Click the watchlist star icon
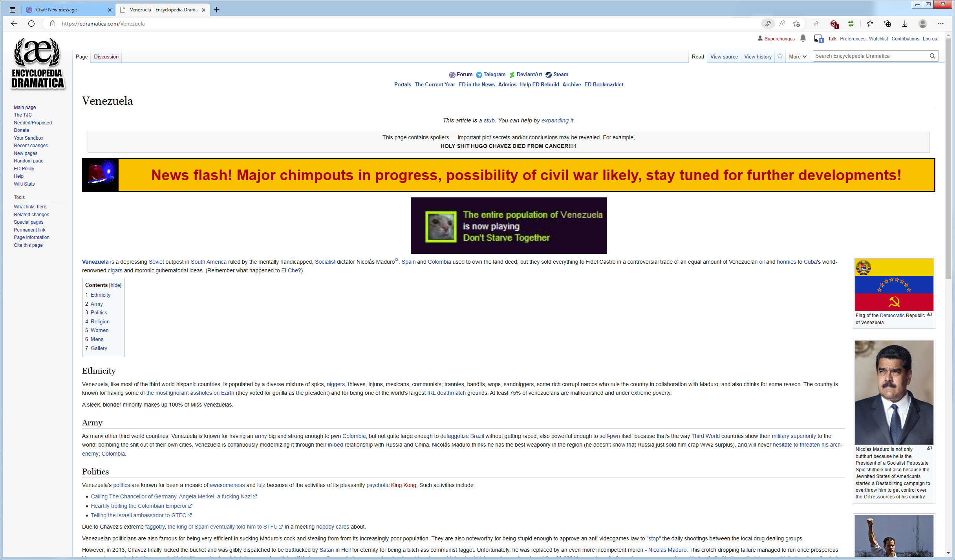This screenshot has height=560, width=955. click(780, 56)
